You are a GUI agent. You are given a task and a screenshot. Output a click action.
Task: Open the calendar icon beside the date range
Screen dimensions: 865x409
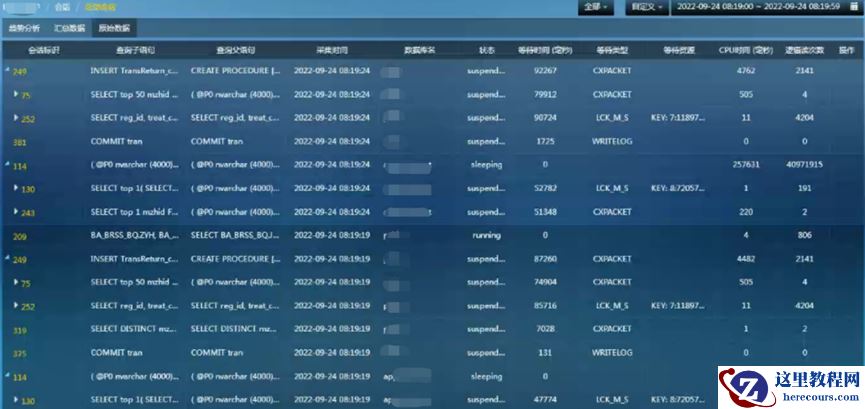854,7
